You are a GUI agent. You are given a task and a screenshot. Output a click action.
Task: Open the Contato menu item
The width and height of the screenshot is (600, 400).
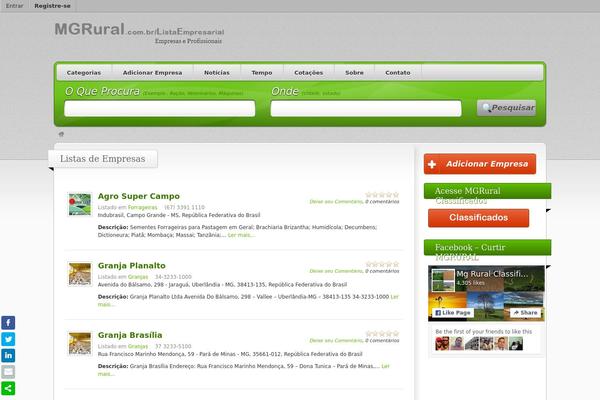pos(398,72)
